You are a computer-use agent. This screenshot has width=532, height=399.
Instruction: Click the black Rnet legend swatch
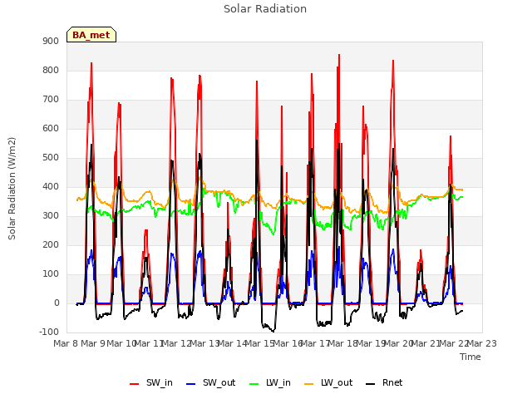pyautogui.click(x=371, y=384)
